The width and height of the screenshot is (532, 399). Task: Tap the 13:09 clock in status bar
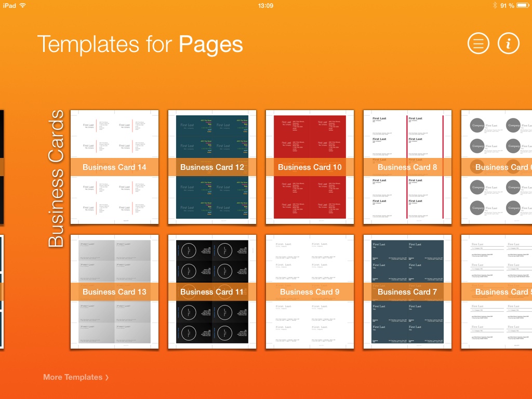[x=265, y=5]
